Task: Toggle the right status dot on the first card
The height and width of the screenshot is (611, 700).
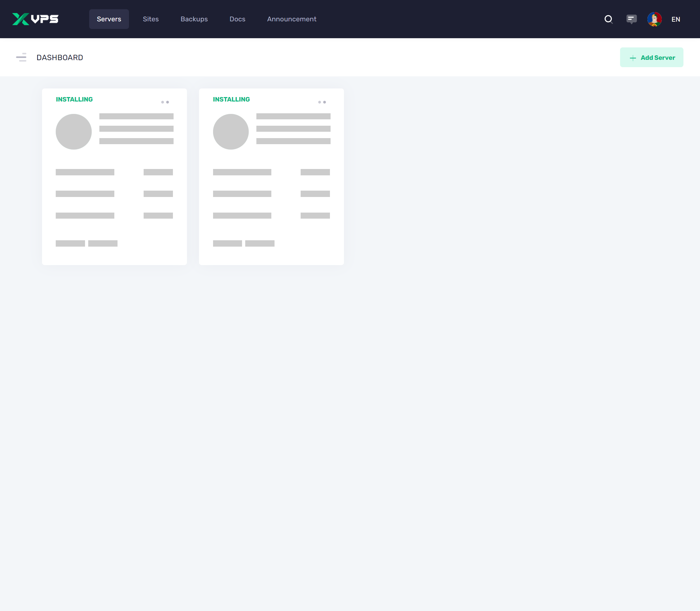Action: (167, 102)
